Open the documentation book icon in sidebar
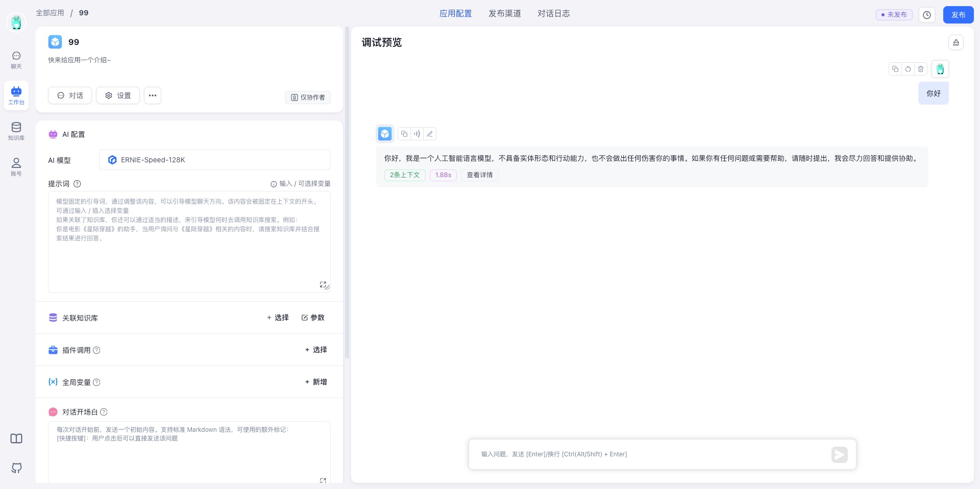The width and height of the screenshot is (980, 489). [16, 439]
